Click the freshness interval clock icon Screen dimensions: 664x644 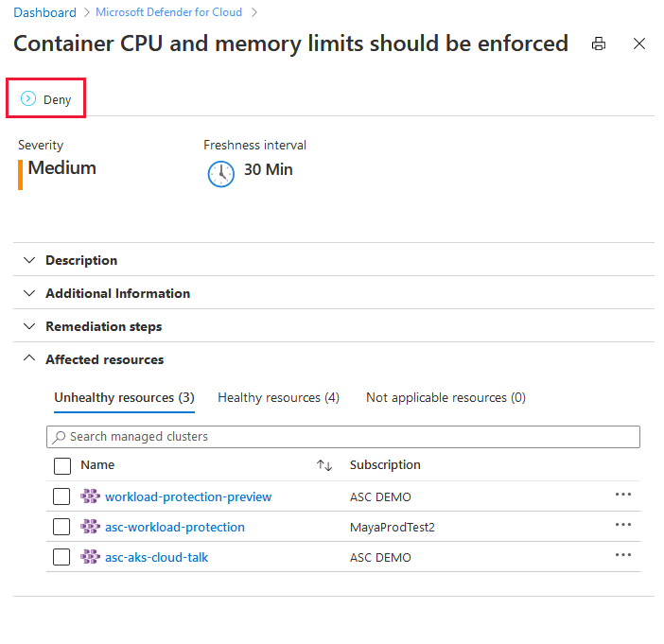(220, 174)
